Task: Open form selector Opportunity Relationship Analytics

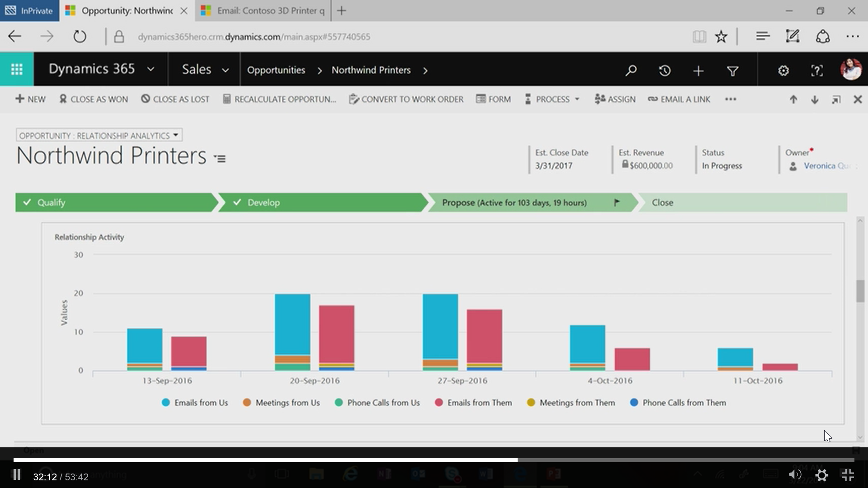Action: point(99,136)
